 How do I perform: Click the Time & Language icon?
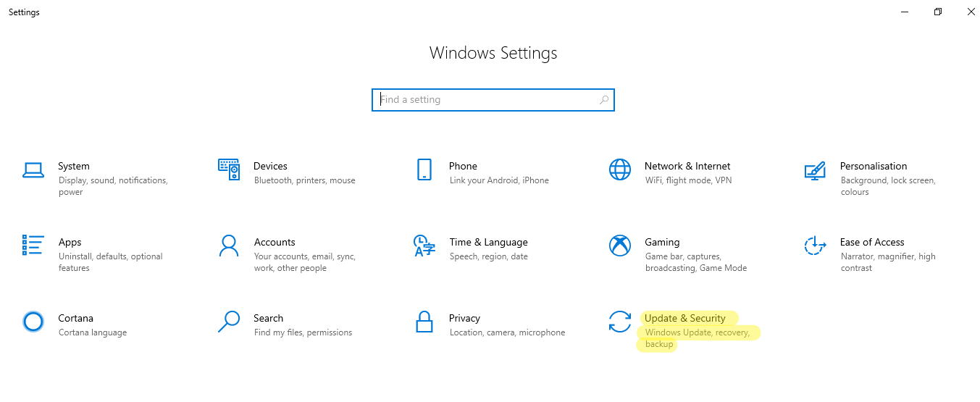(x=424, y=246)
